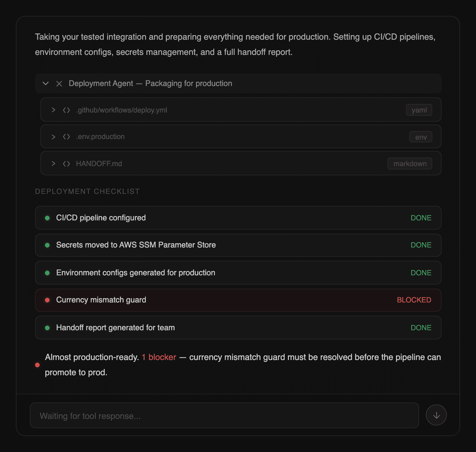Click green dot for Handoff report item
Image resolution: width=476 pixels, height=452 pixels.
[x=47, y=328]
